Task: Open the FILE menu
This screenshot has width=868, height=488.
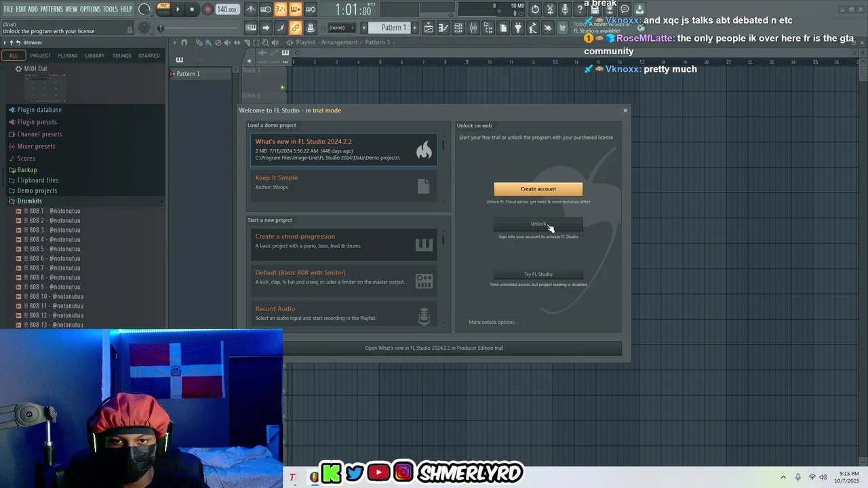Action: [x=8, y=9]
